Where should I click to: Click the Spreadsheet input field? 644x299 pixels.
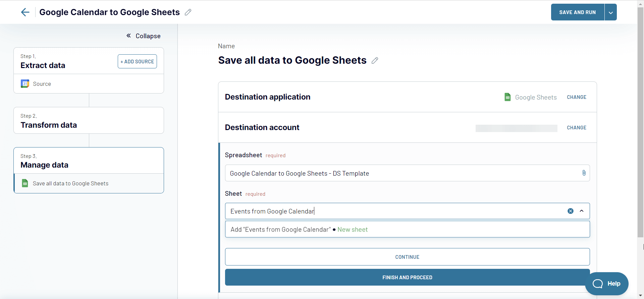[x=407, y=173]
